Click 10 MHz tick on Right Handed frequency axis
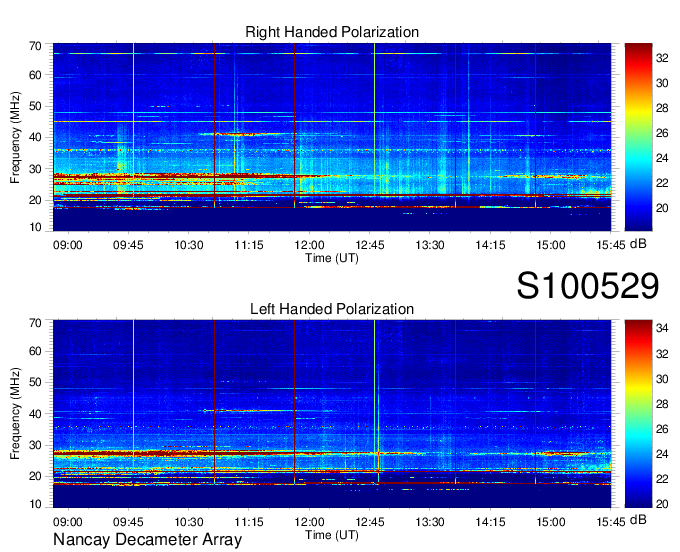 (x=35, y=227)
